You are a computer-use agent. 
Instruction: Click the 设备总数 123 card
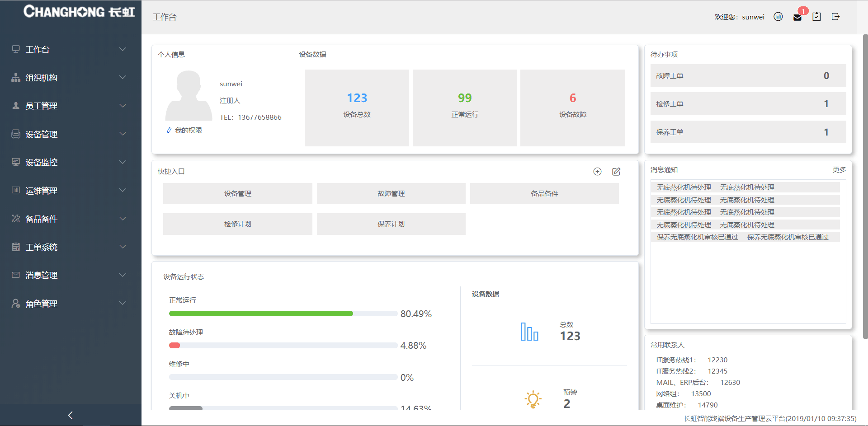(x=357, y=108)
